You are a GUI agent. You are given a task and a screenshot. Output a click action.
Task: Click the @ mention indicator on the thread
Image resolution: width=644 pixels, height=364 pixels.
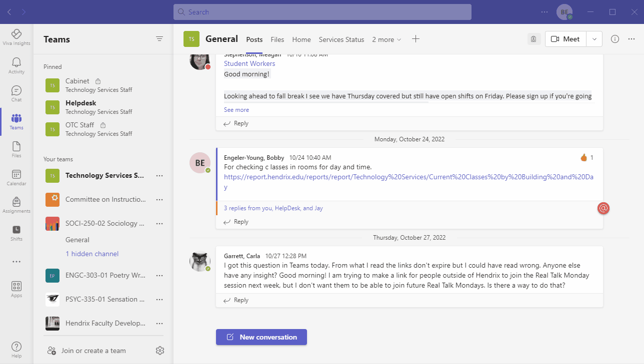(x=603, y=208)
